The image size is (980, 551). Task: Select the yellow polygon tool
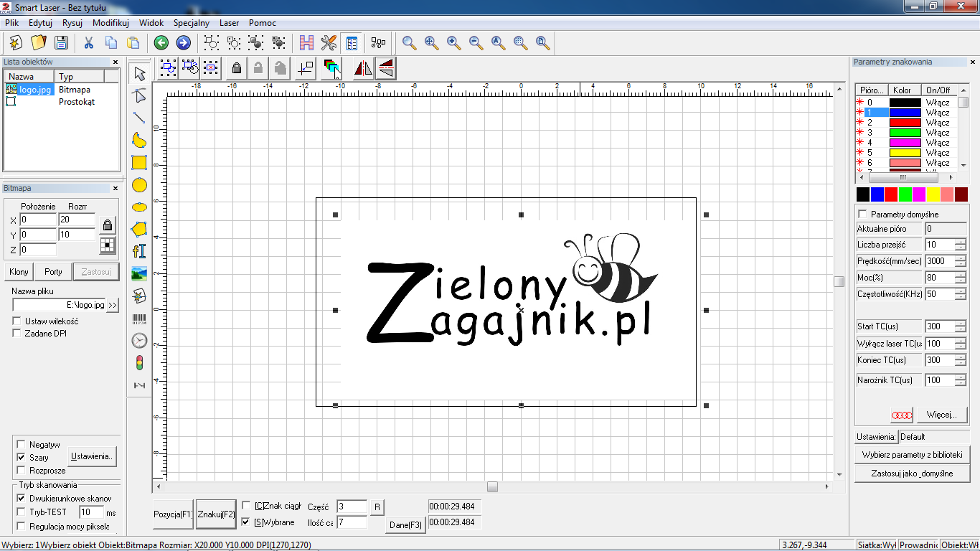coord(139,229)
